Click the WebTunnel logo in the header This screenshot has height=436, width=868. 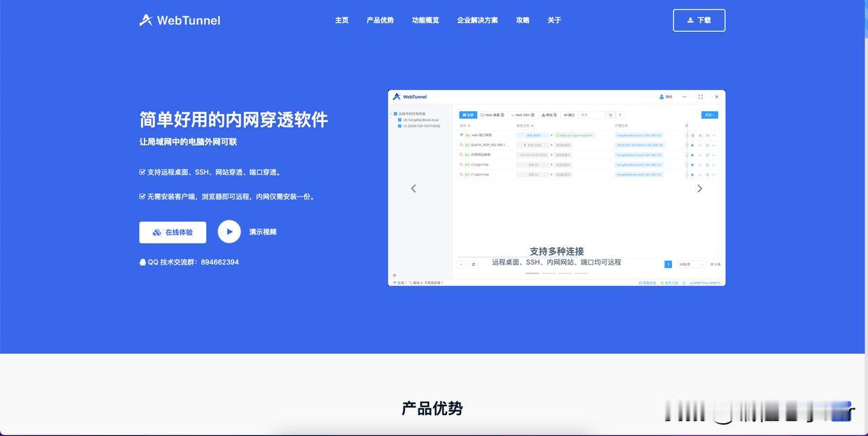tap(180, 20)
